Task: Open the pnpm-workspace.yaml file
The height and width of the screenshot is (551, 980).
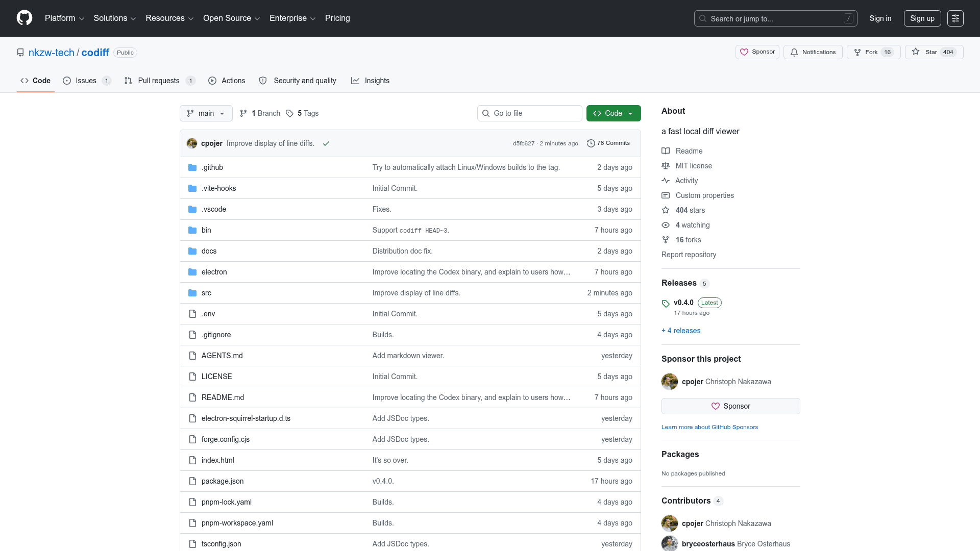Action: click(237, 523)
